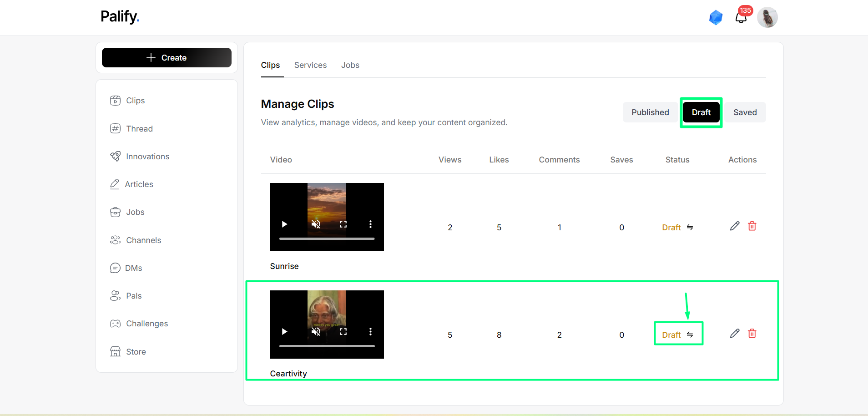
Task: Click the Video column header
Action: coord(281,160)
